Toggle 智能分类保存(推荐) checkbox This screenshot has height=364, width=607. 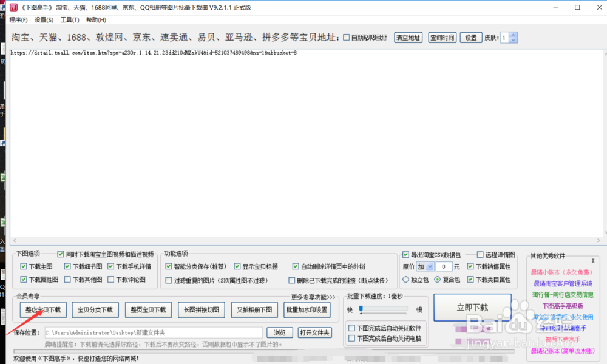pos(168,266)
